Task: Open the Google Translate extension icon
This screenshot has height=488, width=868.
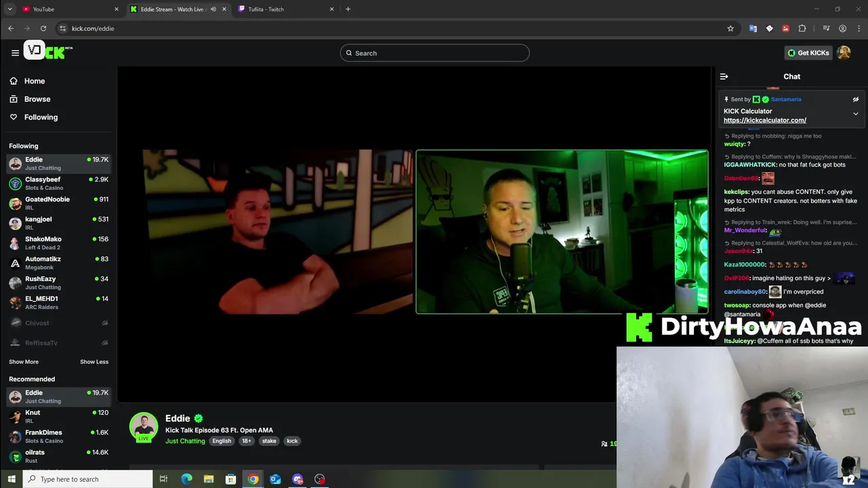Action: click(753, 28)
